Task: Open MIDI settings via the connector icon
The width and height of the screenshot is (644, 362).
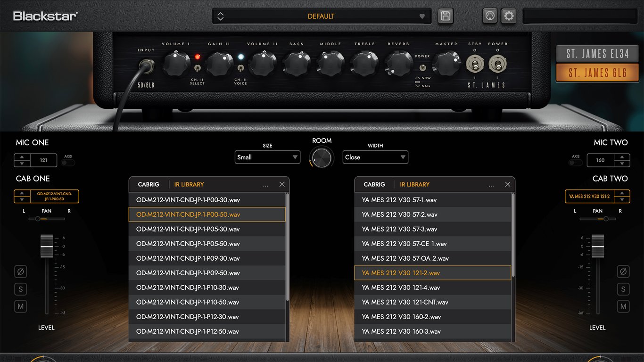Action: click(x=490, y=16)
